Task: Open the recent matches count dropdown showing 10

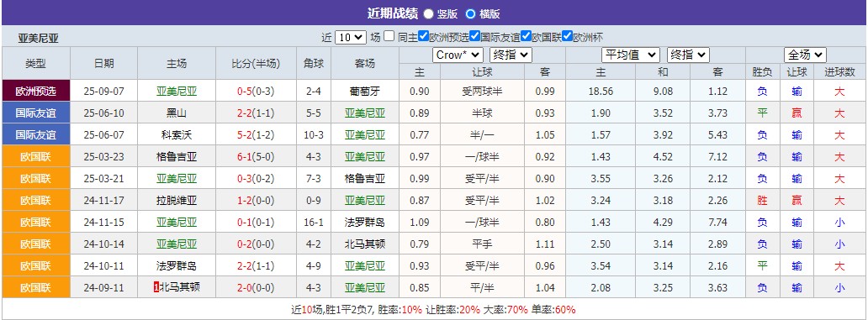Action: 351,38
